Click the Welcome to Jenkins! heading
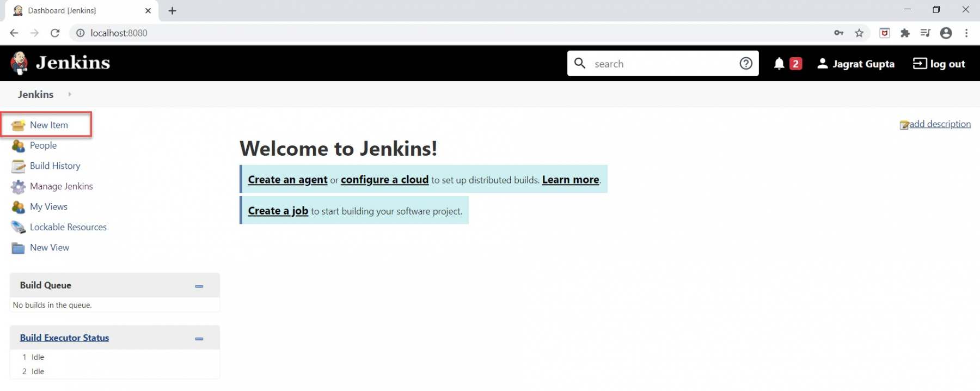 [338, 149]
